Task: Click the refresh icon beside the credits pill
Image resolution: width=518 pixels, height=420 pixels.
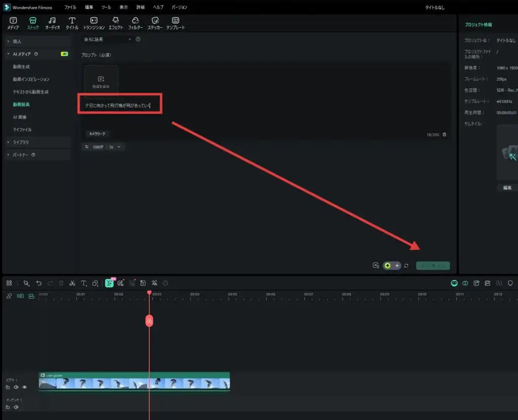Action: tap(406, 266)
